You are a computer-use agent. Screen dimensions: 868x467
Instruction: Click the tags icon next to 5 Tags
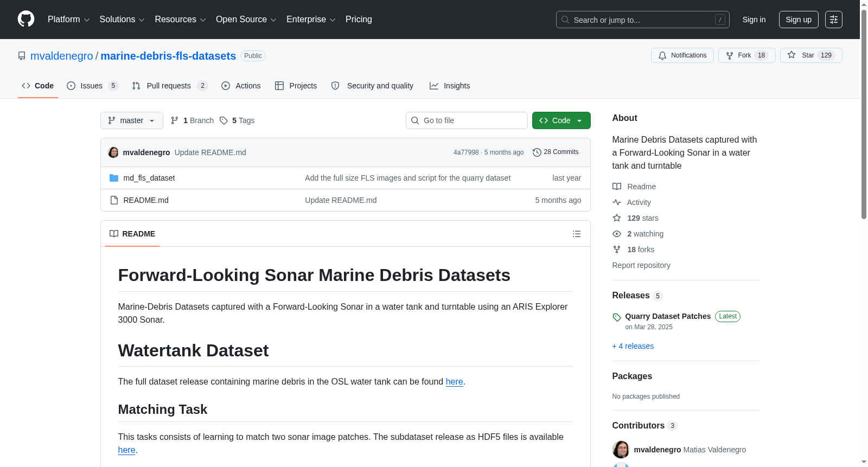pyautogui.click(x=224, y=120)
